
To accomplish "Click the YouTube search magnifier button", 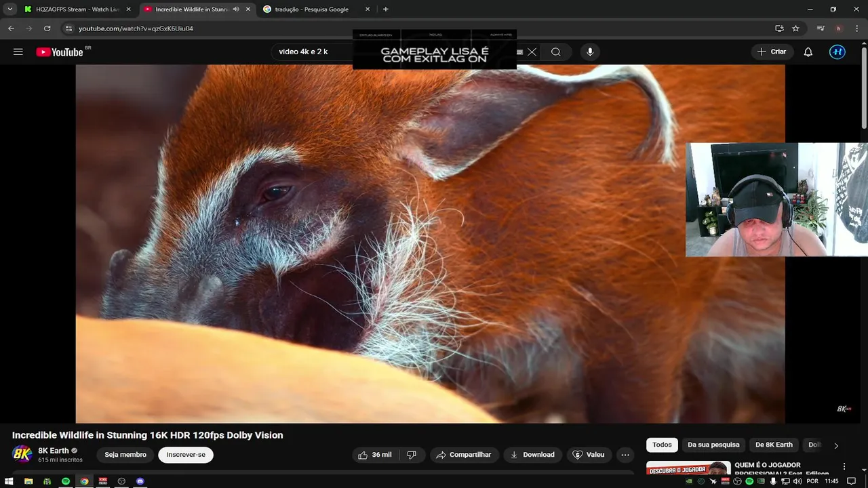I will [556, 52].
